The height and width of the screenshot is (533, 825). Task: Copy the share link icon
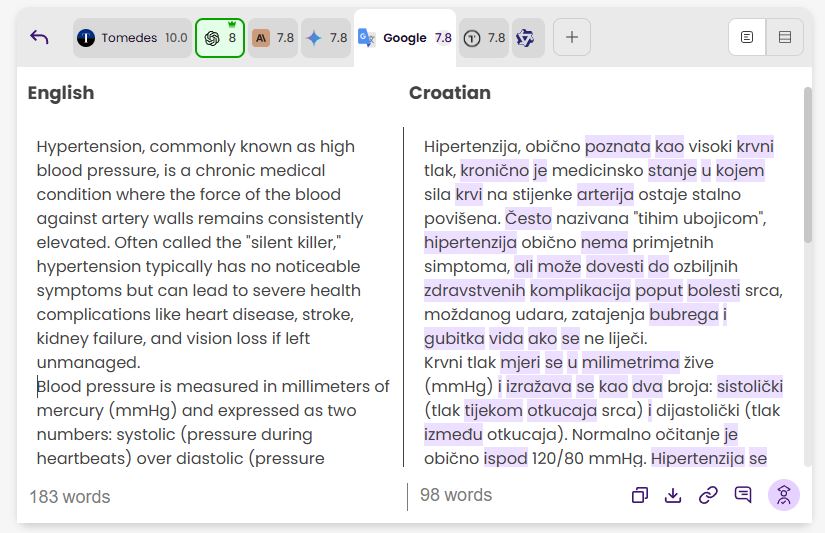pos(708,495)
